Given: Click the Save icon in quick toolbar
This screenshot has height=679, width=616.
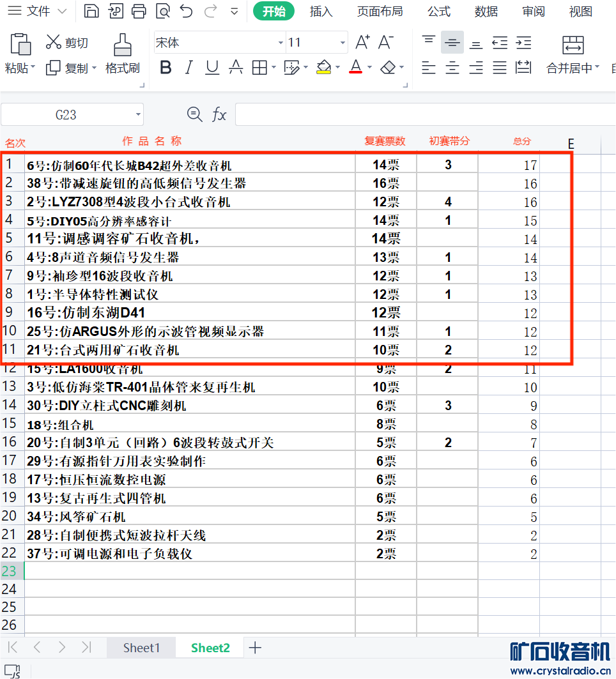Looking at the screenshot, I should (x=91, y=11).
